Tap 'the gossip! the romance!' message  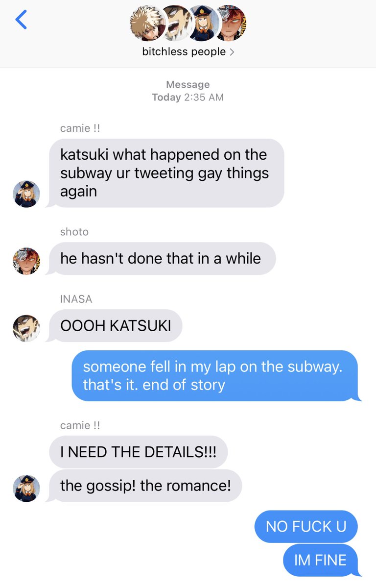145,486
